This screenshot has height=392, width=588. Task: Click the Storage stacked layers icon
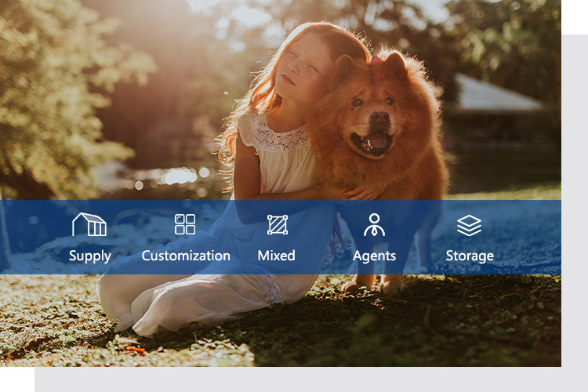(469, 226)
